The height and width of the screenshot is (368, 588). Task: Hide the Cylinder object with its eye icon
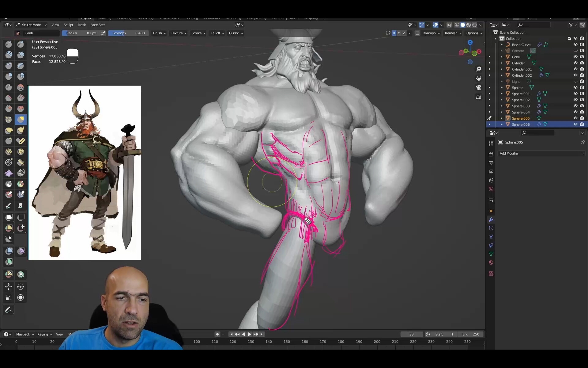575,63
